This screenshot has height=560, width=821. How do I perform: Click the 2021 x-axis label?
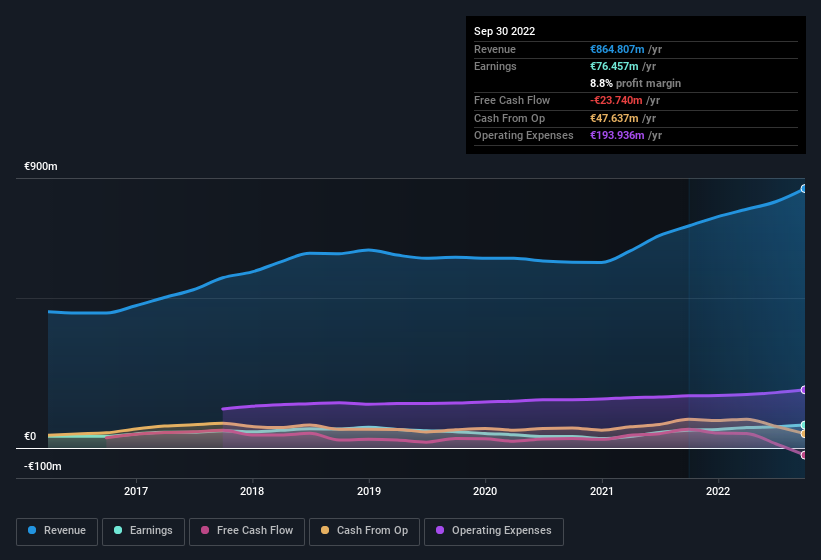click(602, 491)
